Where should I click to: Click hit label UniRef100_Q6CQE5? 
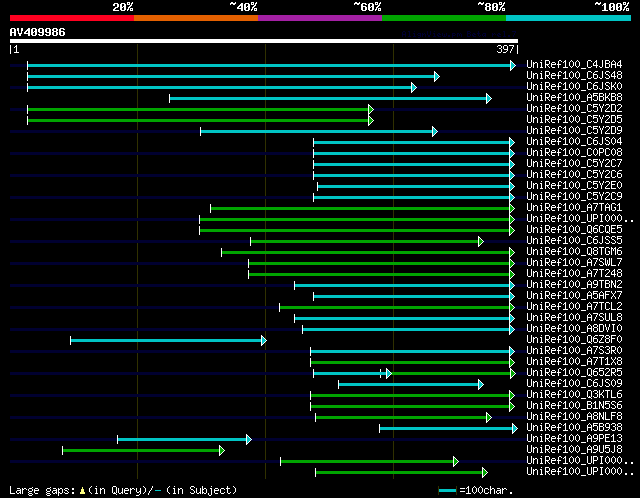(574, 230)
